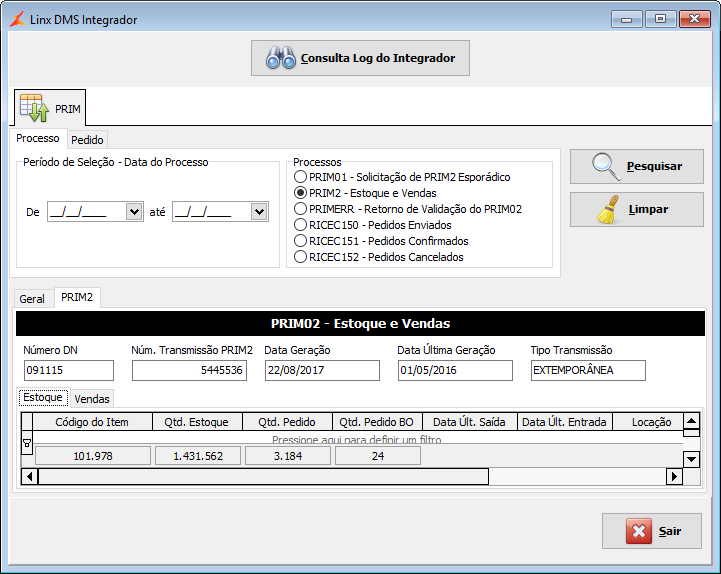
Task: Open the 'até' end date dropdown
Action: (x=259, y=212)
